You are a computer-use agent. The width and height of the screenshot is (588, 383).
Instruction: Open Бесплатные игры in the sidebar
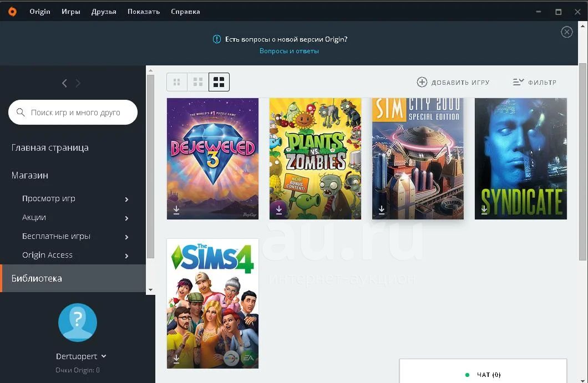pyautogui.click(x=56, y=236)
